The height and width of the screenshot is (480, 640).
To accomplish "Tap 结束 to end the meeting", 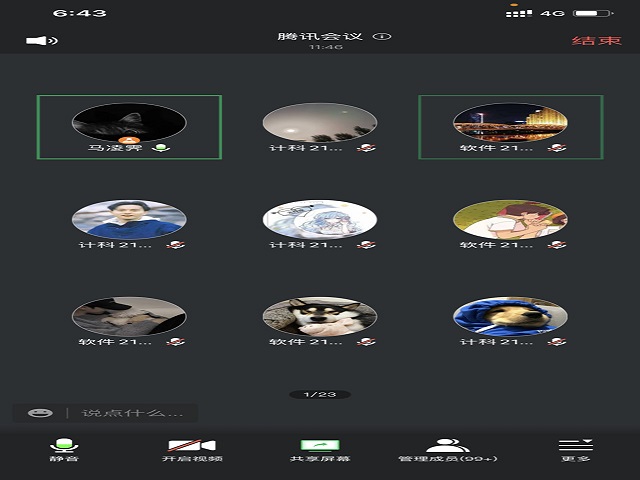I will 596,41.
